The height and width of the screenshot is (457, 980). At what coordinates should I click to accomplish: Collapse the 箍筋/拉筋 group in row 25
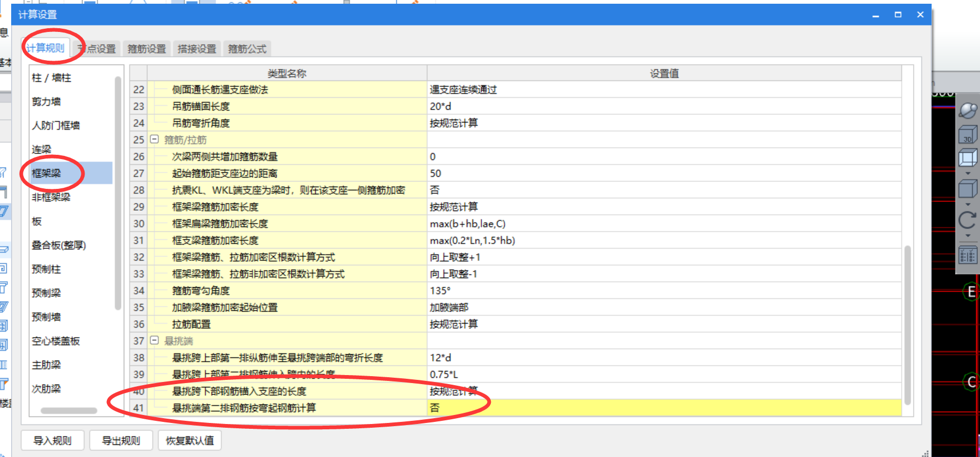[154, 139]
